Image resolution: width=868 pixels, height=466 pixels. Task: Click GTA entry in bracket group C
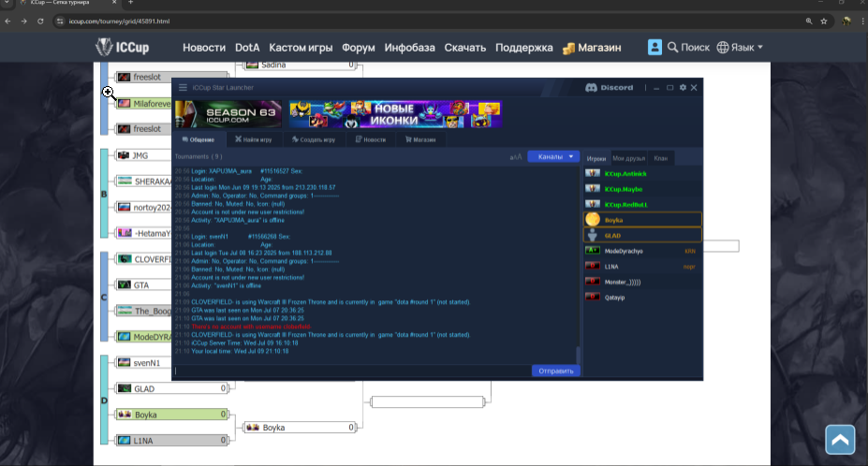click(x=144, y=285)
